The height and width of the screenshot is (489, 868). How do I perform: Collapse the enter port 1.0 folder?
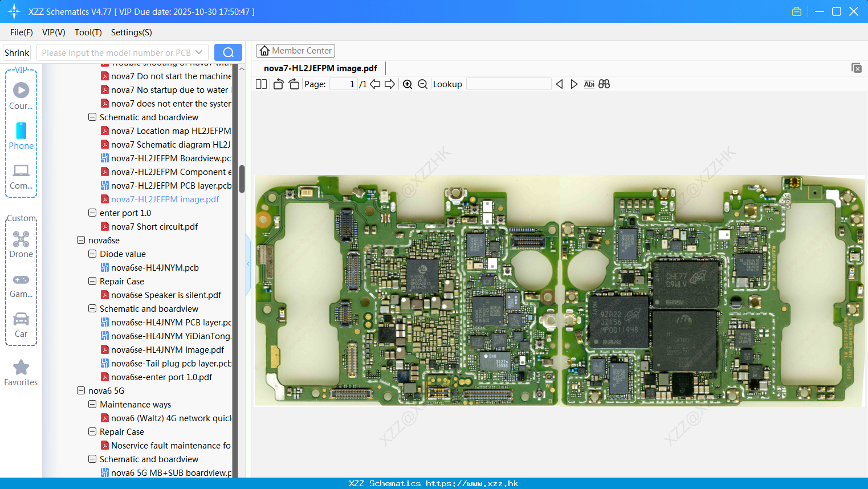coord(92,213)
